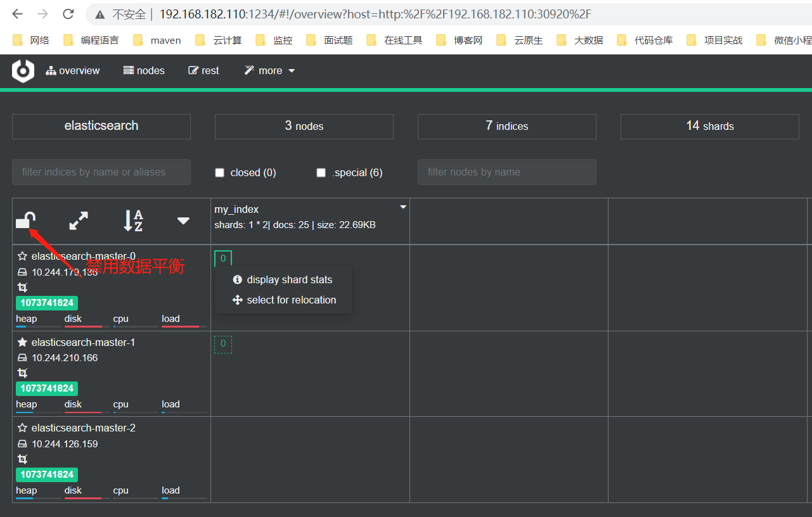Click the filled star of elasticsearch-master-1
The width and height of the screenshot is (812, 517).
click(x=22, y=342)
